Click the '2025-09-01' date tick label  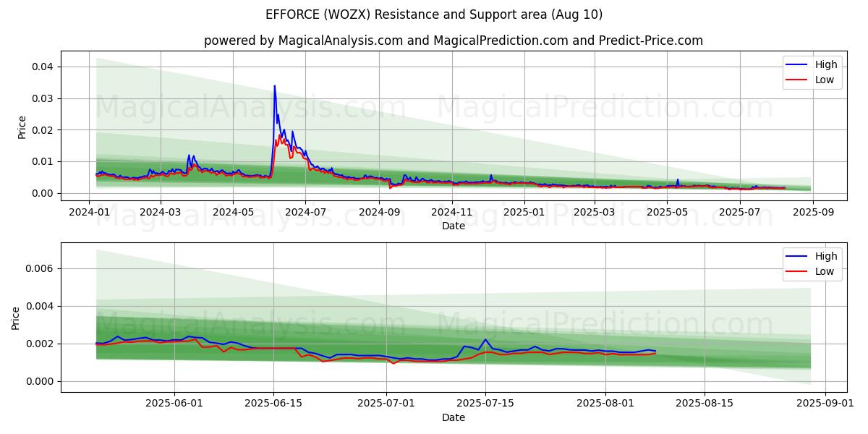[825, 403]
